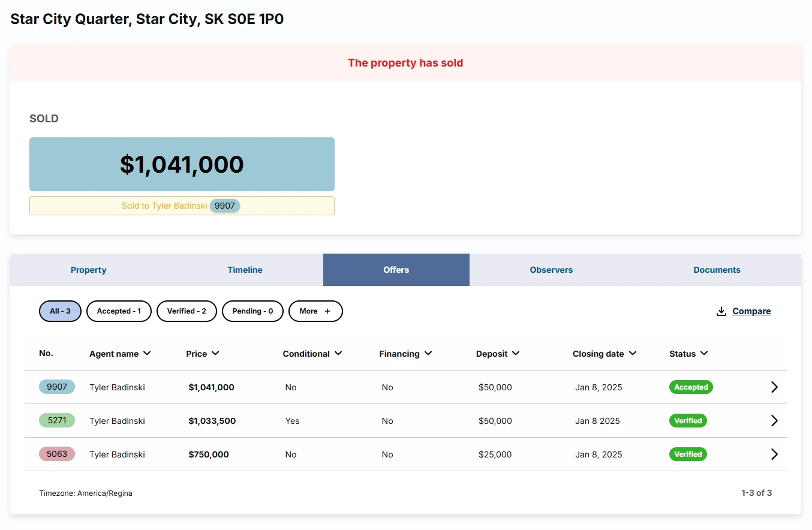Click the SOLD label
The height and width of the screenshot is (530, 812).
point(44,119)
